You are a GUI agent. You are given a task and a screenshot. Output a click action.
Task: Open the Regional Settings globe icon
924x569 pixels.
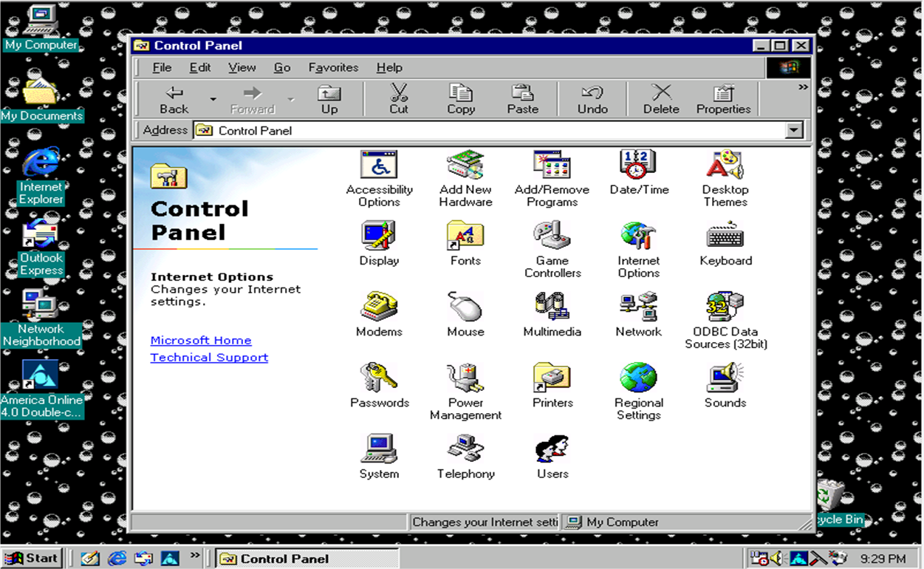(638, 378)
